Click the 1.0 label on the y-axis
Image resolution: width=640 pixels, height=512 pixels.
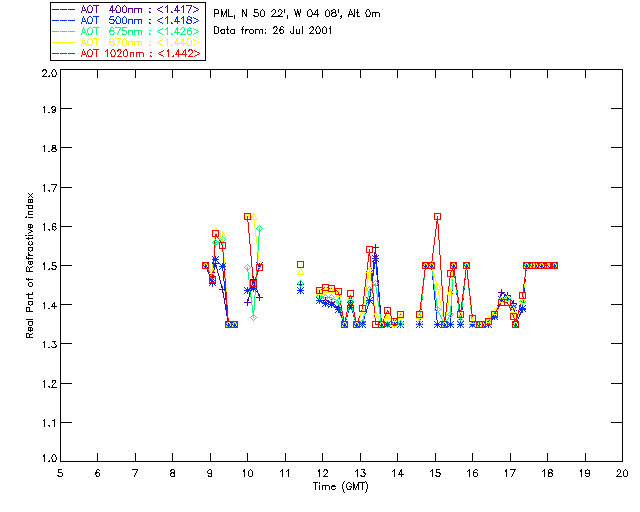click(49, 459)
